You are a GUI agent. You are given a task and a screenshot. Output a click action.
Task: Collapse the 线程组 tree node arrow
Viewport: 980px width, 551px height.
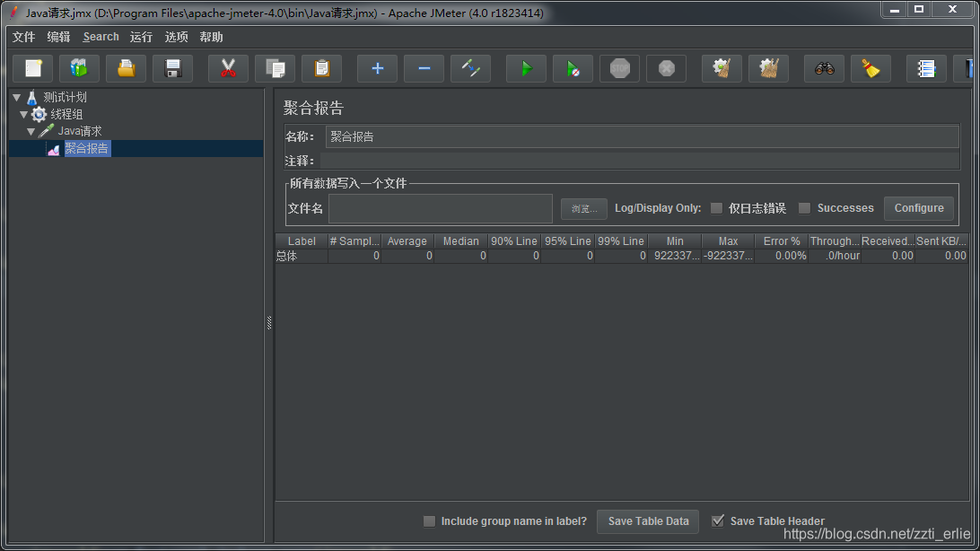(x=24, y=115)
